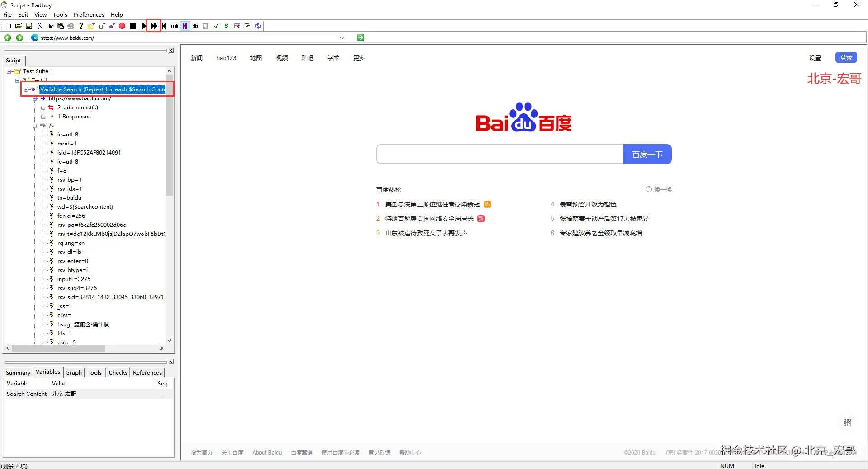Click the grey form populator toolbar icon

(x=206, y=26)
